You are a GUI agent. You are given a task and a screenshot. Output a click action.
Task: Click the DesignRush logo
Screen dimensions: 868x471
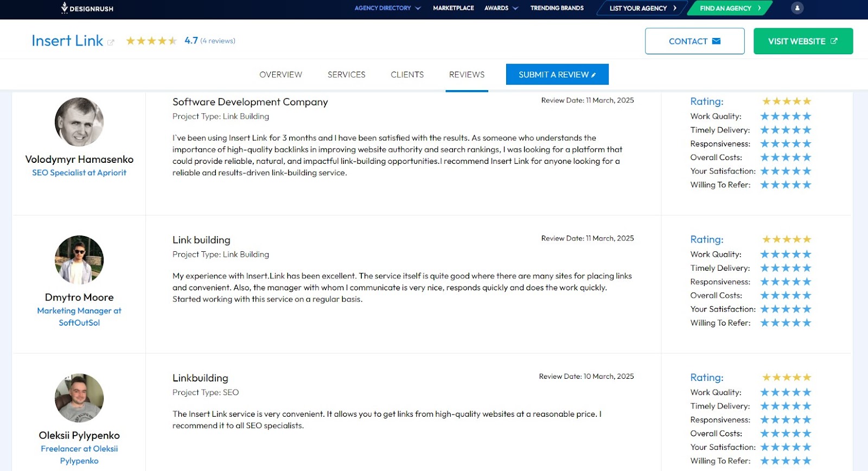coord(87,8)
